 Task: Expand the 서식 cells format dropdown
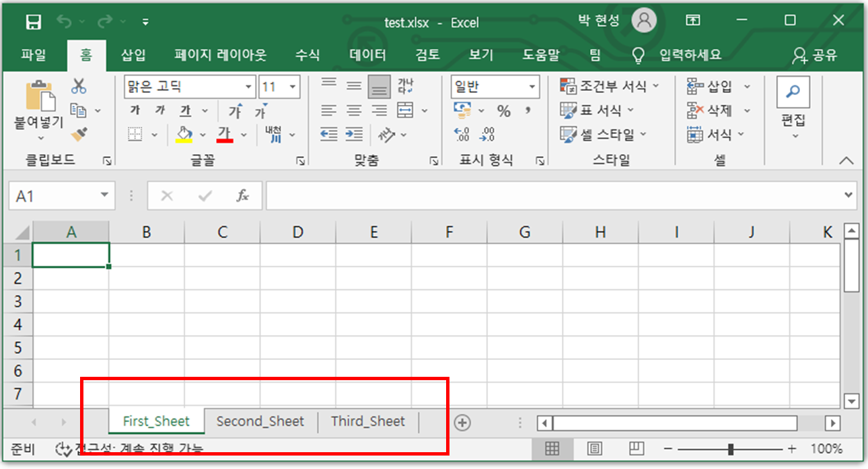[x=742, y=135]
